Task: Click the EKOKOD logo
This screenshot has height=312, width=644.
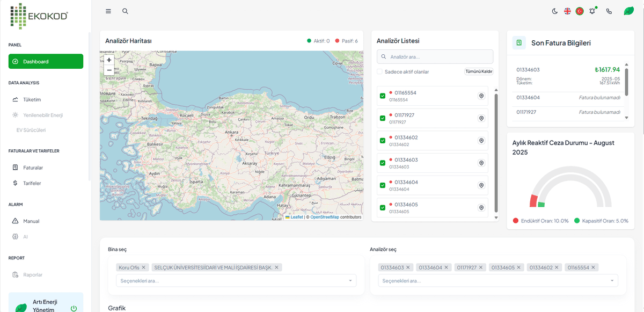Action: click(39, 16)
